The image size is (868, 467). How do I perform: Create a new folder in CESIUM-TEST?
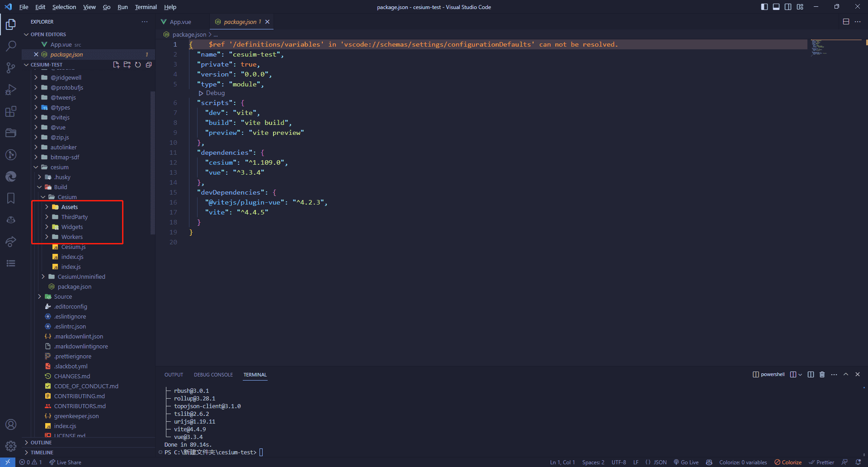click(x=127, y=65)
